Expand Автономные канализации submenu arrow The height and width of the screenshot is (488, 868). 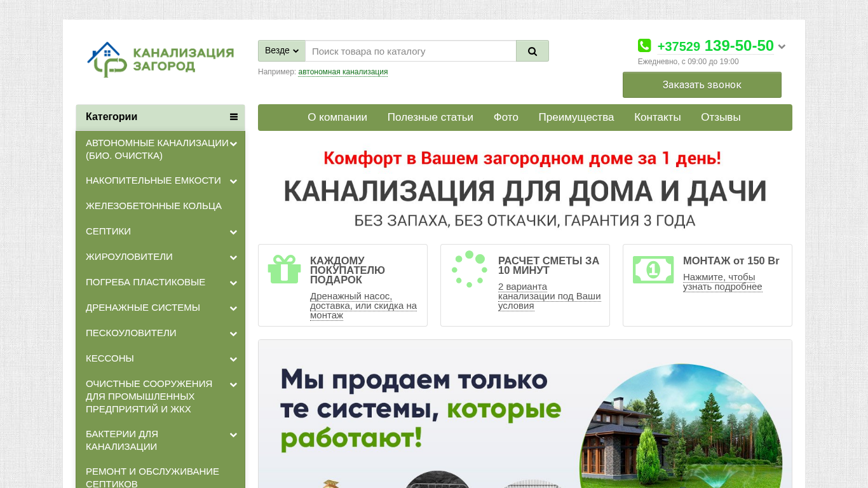[x=234, y=144]
